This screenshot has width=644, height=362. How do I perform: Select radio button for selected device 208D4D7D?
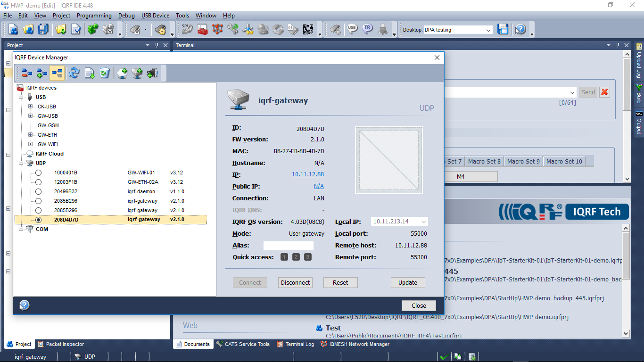pyautogui.click(x=38, y=220)
